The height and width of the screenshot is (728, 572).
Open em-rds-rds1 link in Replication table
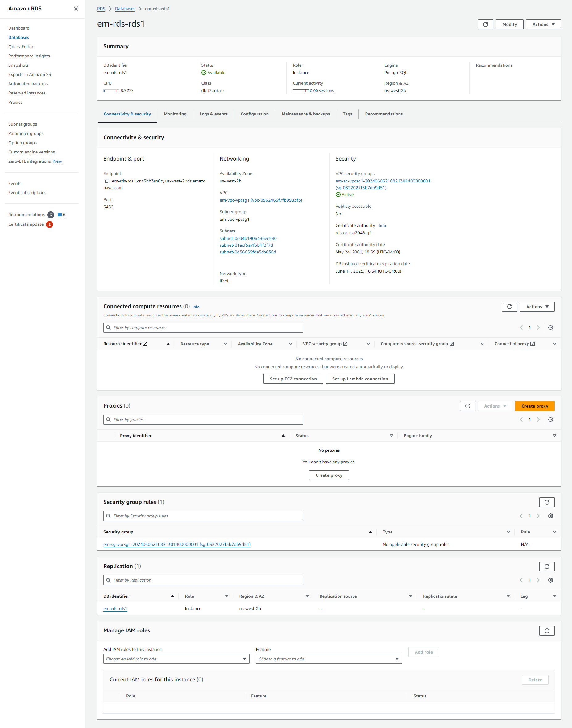pyautogui.click(x=115, y=609)
